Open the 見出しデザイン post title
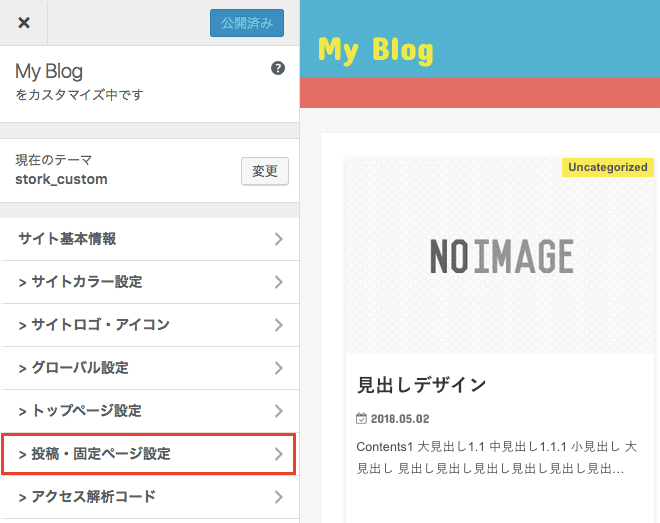660x523 pixels. (421, 385)
